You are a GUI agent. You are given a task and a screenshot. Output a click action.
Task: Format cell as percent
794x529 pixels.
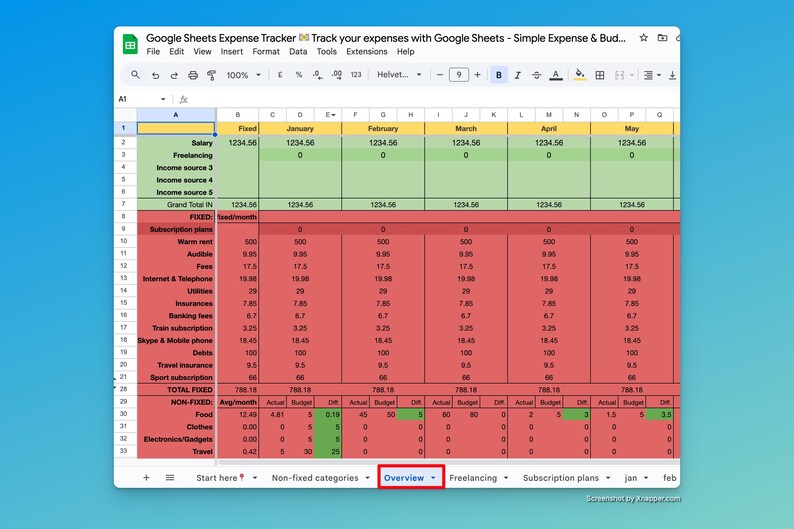tap(299, 75)
